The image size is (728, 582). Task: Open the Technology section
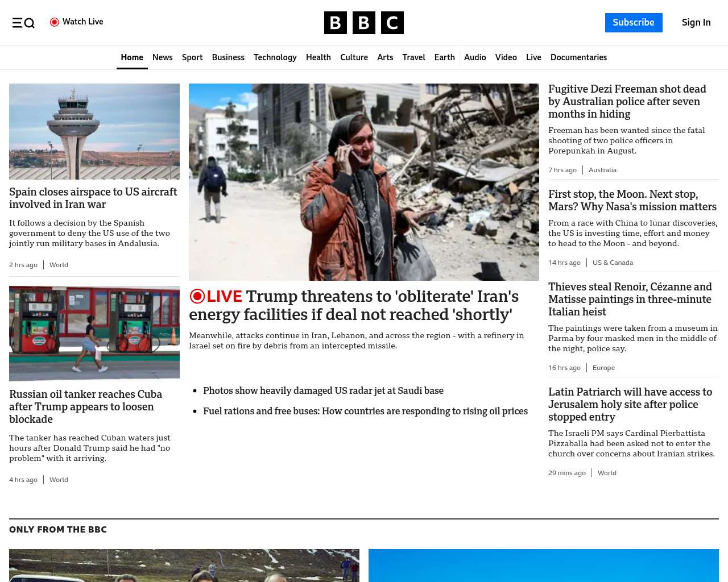tap(275, 57)
